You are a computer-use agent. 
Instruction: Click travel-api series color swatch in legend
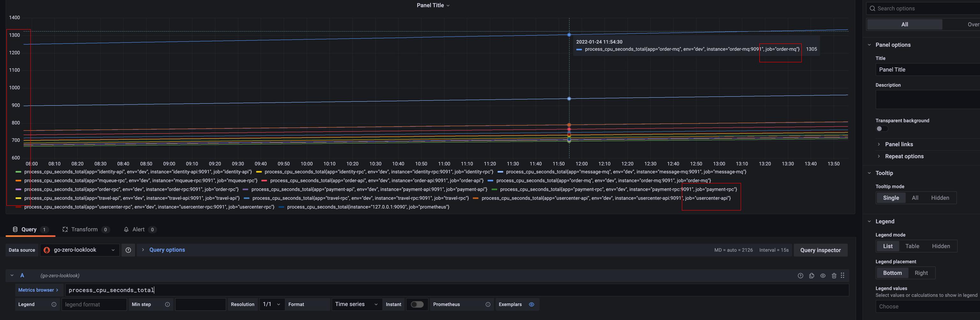coord(18,198)
